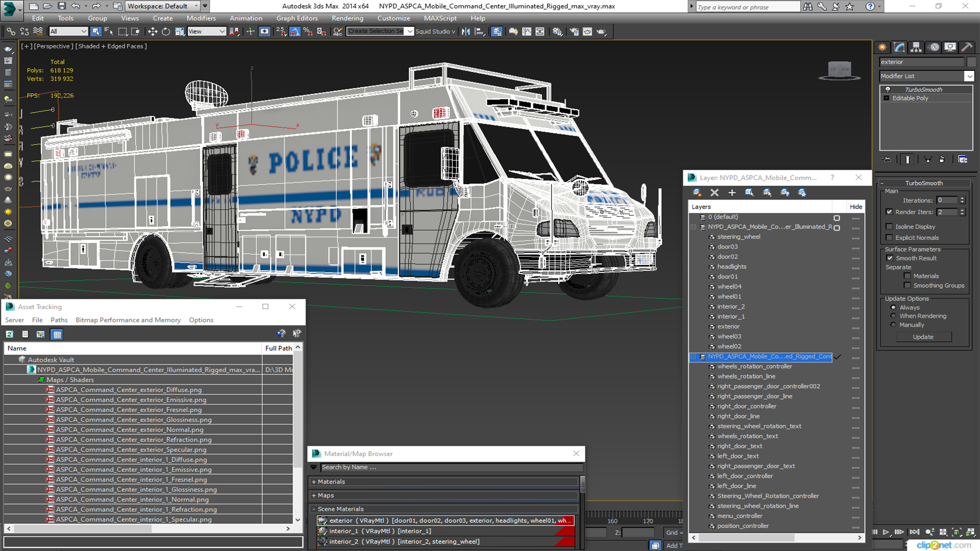Viewport: 980px width, 551px height.
Task: Collapse Scene Materials group in browser
Action: [314, 509]
